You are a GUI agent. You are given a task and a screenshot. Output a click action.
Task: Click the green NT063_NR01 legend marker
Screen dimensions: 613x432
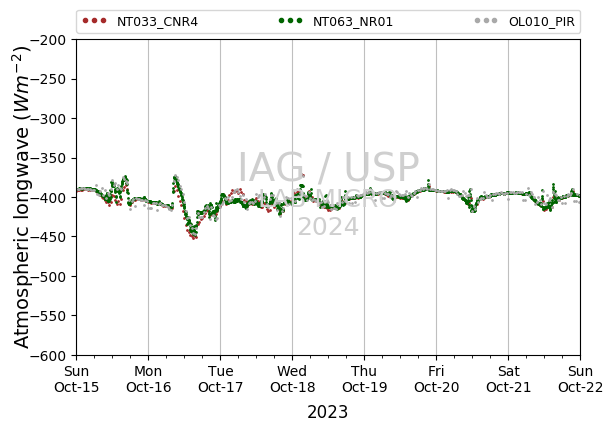click(x=290, y=21)
